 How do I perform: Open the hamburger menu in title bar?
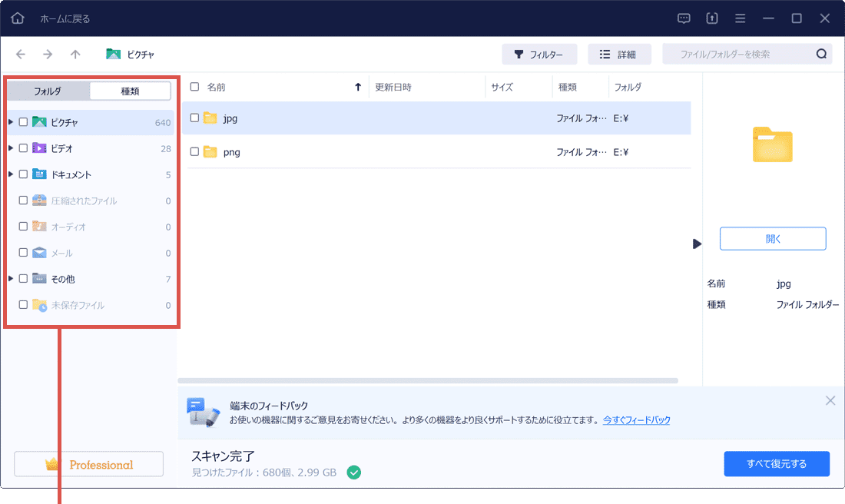pyautogui.click(x=739, y=18)
